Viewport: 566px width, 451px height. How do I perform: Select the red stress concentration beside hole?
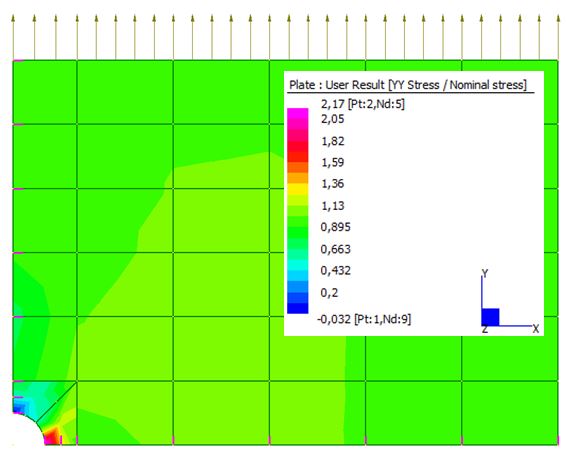pyautogui.click(x=53, y=435)
